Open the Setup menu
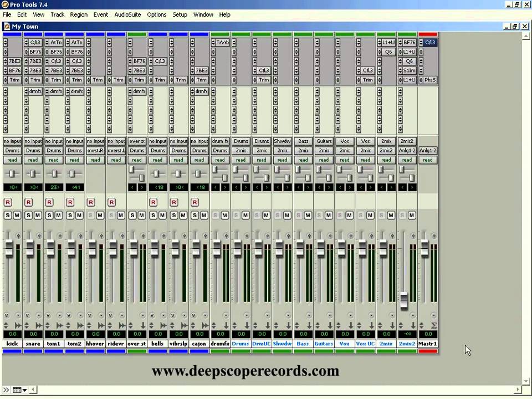The image size is (532, 399). [x=180, y=14]
